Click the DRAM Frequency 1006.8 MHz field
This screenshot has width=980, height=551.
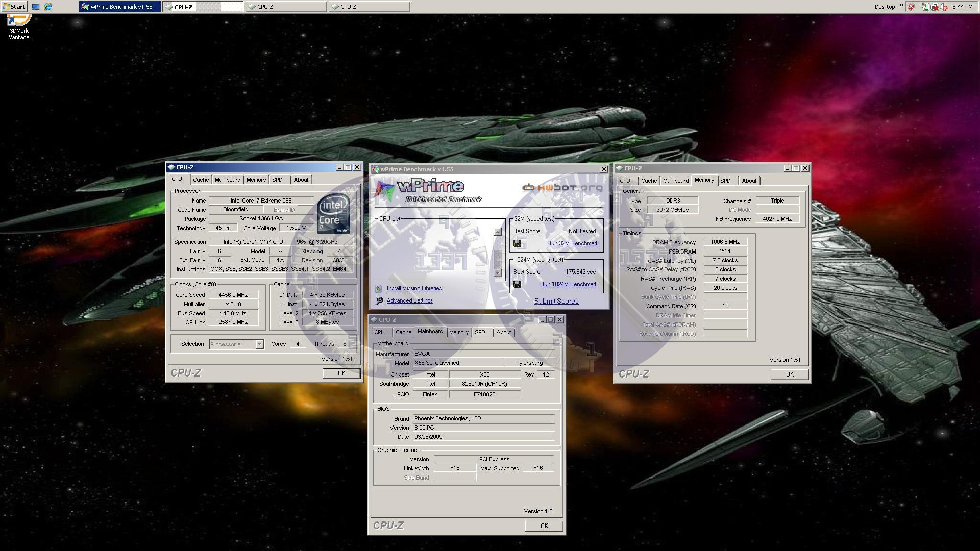[725, 242]
